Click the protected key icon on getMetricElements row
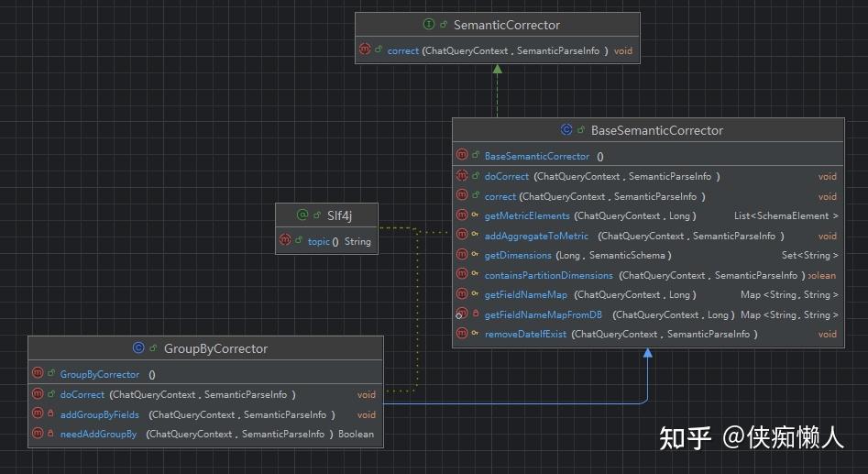 pos(475,215)
